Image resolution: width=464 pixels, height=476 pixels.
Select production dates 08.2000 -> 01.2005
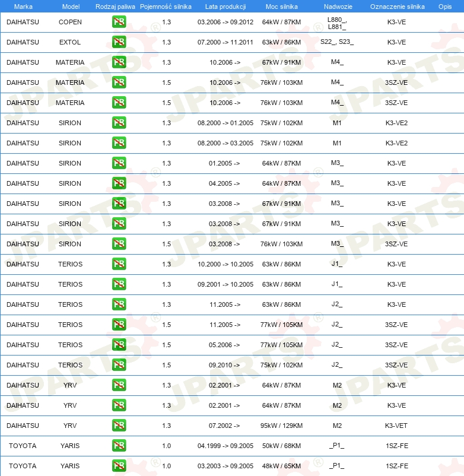(x=225, y=123)
